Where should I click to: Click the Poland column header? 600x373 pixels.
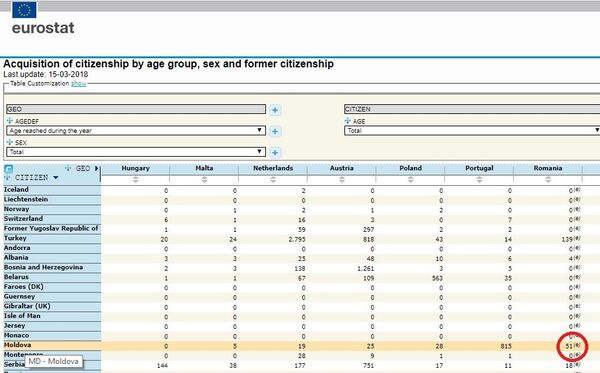[411, 168]
